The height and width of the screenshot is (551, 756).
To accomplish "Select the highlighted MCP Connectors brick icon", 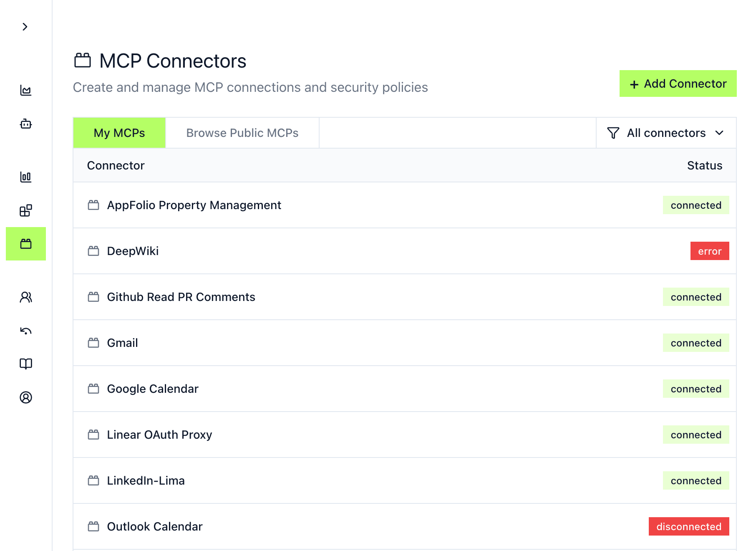I will (x=26, y=244).
